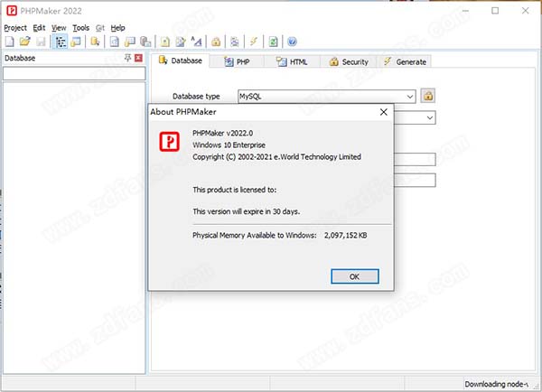Expand the dropdown below Database type

tap(430, 118)
